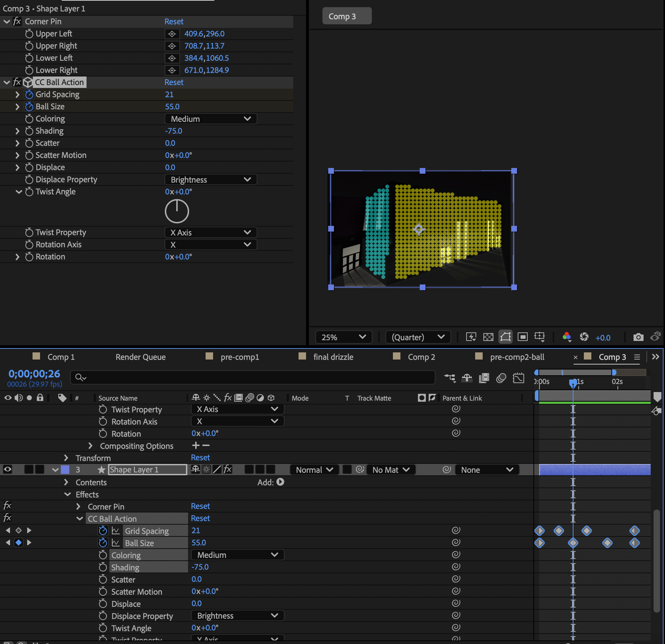The width and height of the screenshot is (665, 644).
Task: Click the Twist Angle dial control
Action: 177,211
